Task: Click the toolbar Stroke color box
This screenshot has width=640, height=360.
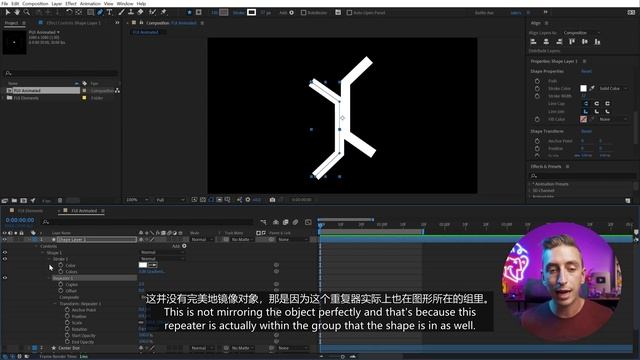Action: (251, 13)
